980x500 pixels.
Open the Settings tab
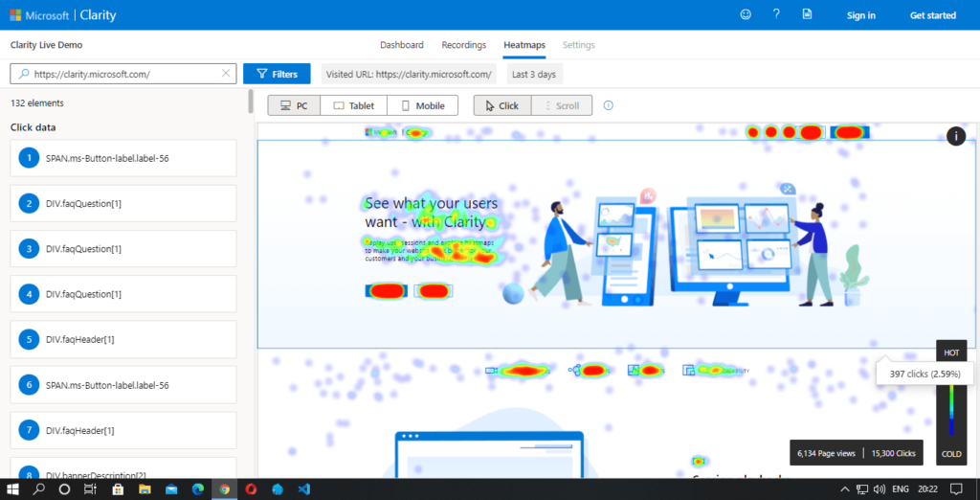tap(579, 45)
